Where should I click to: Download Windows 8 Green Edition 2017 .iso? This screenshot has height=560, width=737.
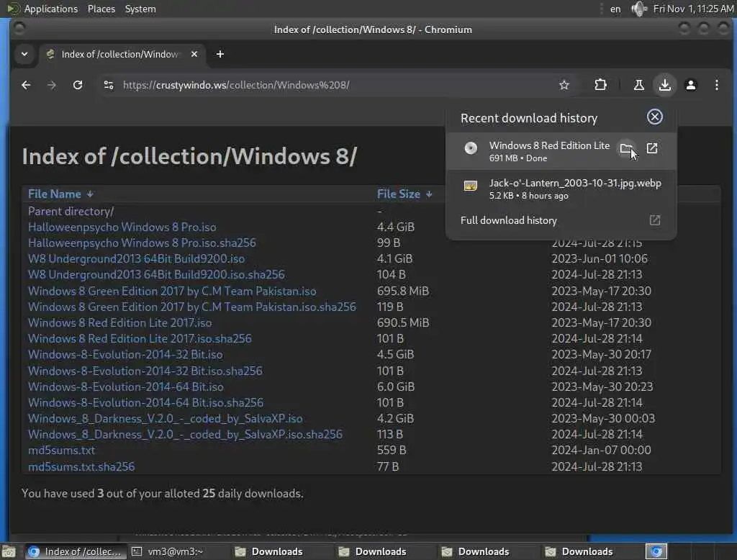(x=172, y=291)
